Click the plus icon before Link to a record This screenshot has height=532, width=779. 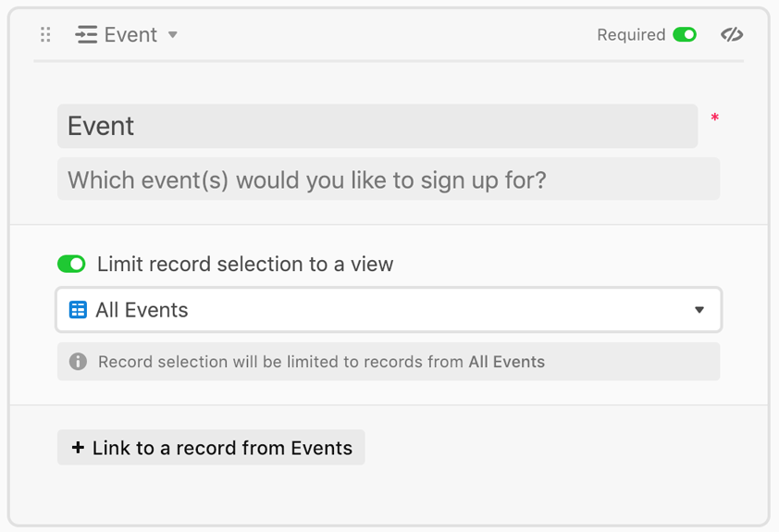[78, 448]
